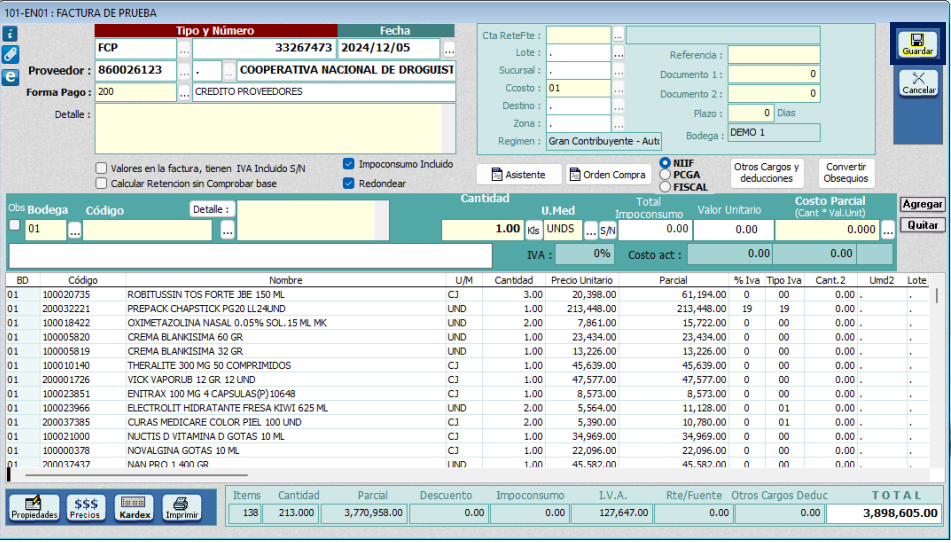Open lookup button beside UNDS unit field

[x=591, y=231]
